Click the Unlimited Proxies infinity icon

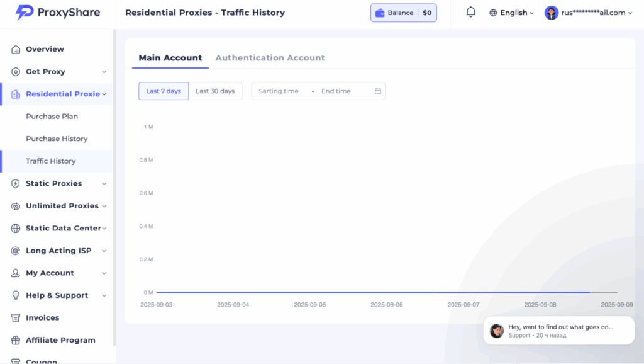[16, 206]
